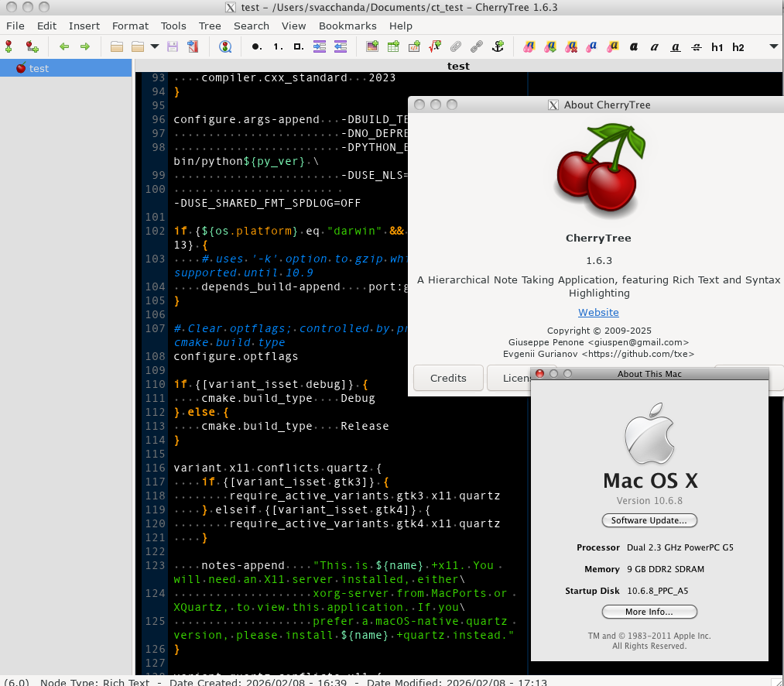Image resolution: width=784 pixels, height=686 pixels.
Task: Toggle underline text formatting
Action: [x=676, y=46]
